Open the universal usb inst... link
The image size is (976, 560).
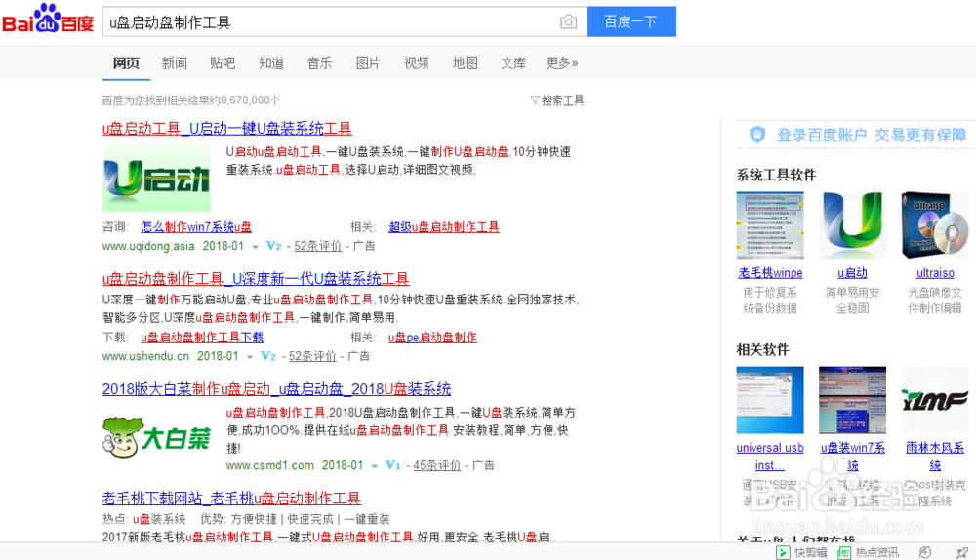pyautogui.click(x=770, y=456)
